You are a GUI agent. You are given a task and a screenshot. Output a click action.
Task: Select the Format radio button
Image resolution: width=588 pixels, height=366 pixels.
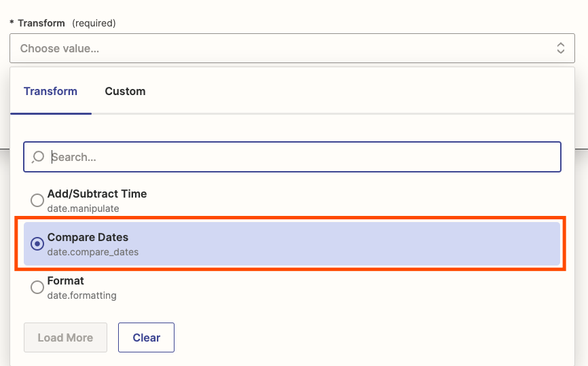coord(37,287)
